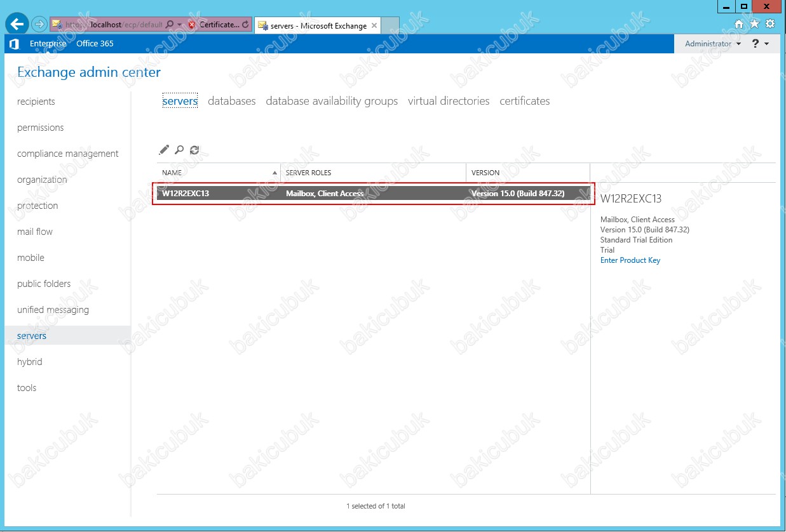This screenshot has width=786, height=532.
Task: Click the Search magnifier icon in toolbar
Action: [179, 150]
